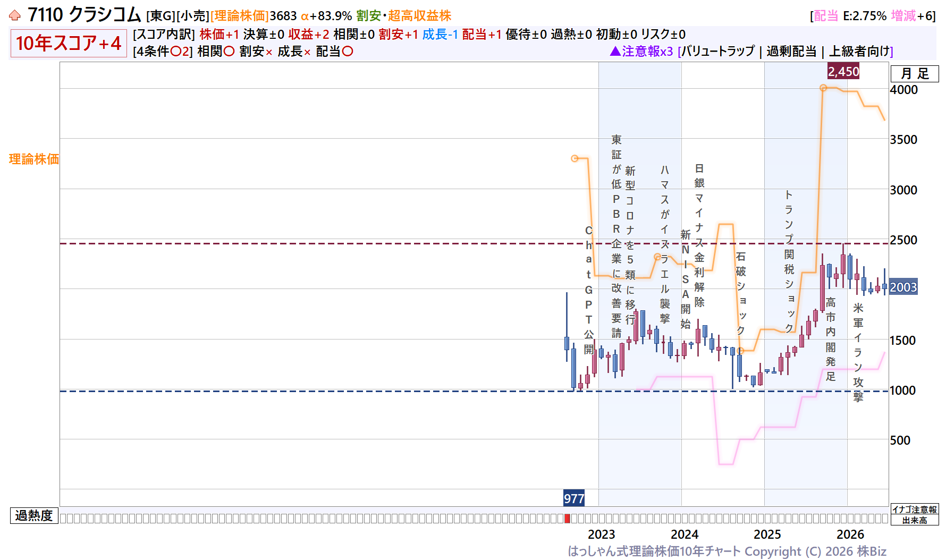946x560 pixels.
Task: Click the blue 成長-1 score item
Action: (x=440, y=35)
